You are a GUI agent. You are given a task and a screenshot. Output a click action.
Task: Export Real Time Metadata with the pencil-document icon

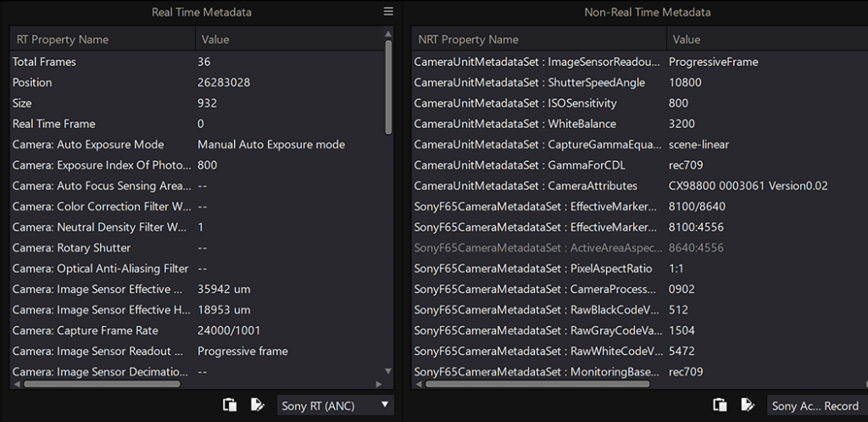click(x=258, y=405)
